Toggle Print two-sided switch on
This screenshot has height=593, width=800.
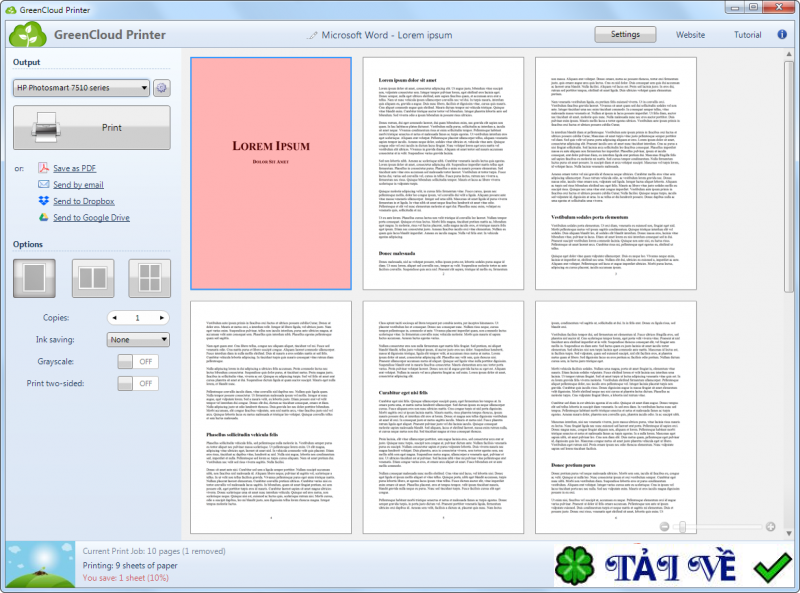(138, 384)
